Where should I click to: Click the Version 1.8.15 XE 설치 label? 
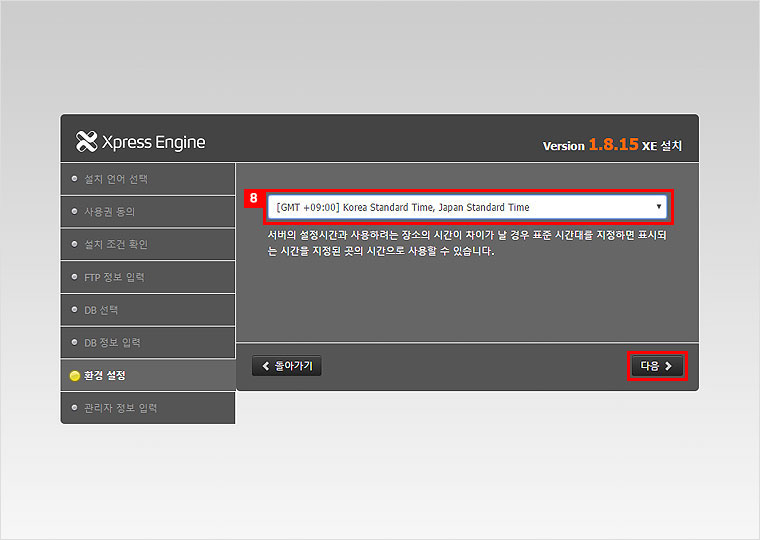(x=612, y=145)
